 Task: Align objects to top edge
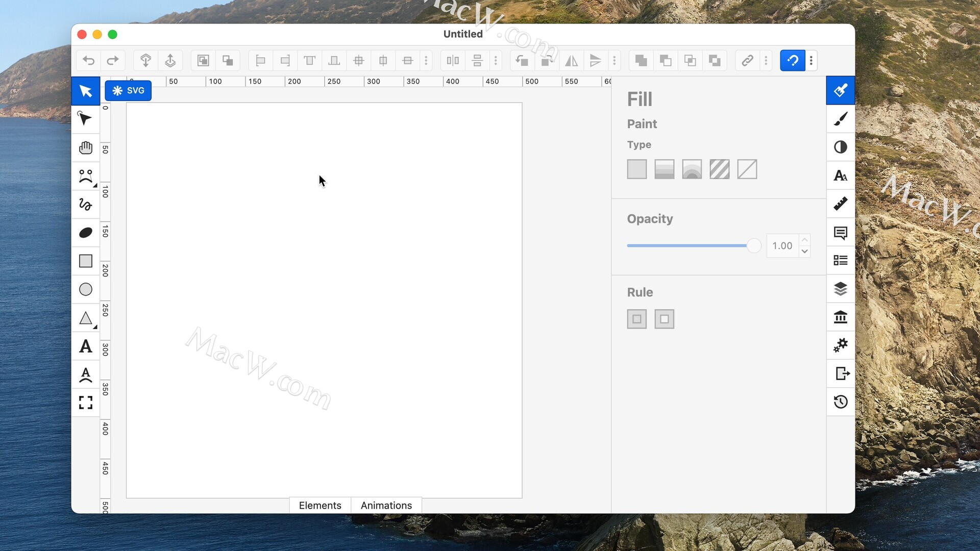coord(309,61)
